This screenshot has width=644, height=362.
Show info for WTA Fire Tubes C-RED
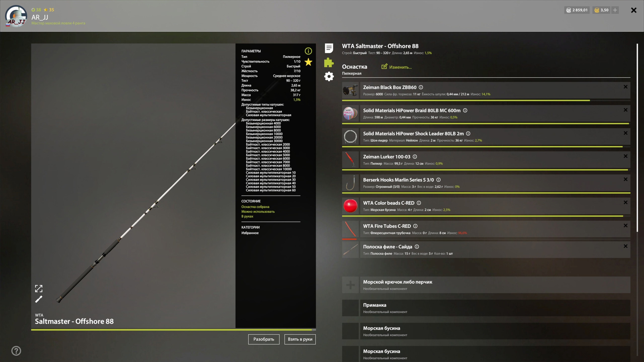click(415, 226)
